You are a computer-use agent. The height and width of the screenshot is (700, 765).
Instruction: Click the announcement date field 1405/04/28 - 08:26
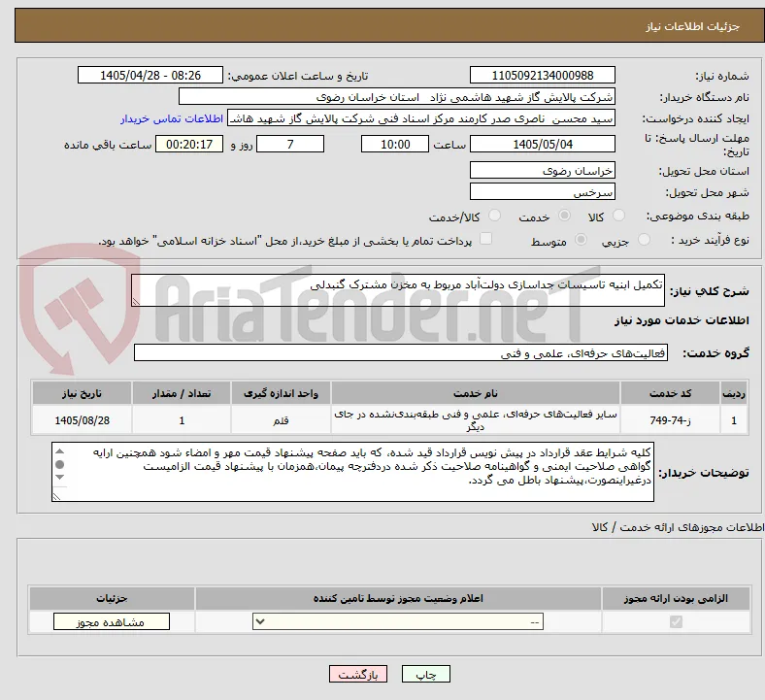[x=150, y=76]
